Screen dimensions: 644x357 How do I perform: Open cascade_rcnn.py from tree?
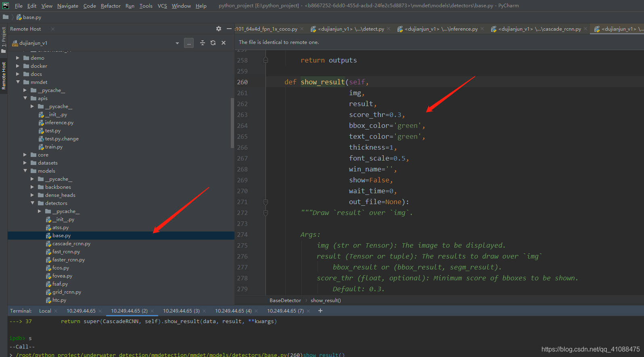pos(71,244)
